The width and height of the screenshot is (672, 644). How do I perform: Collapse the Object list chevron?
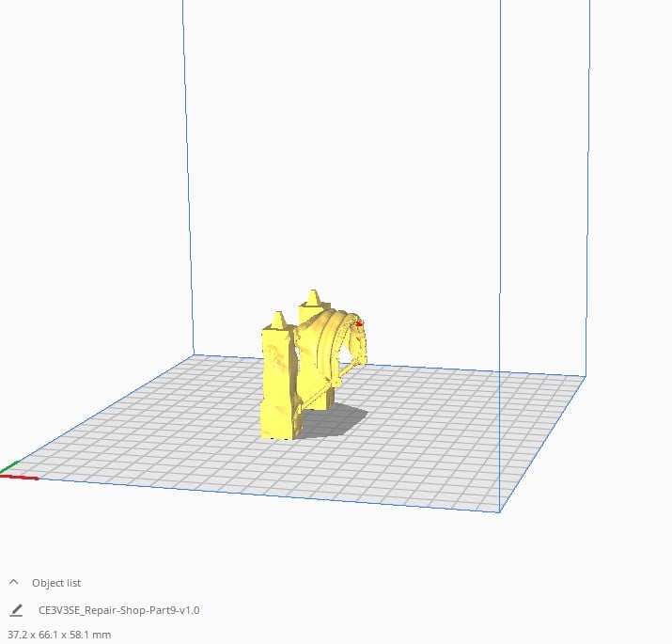14,583
